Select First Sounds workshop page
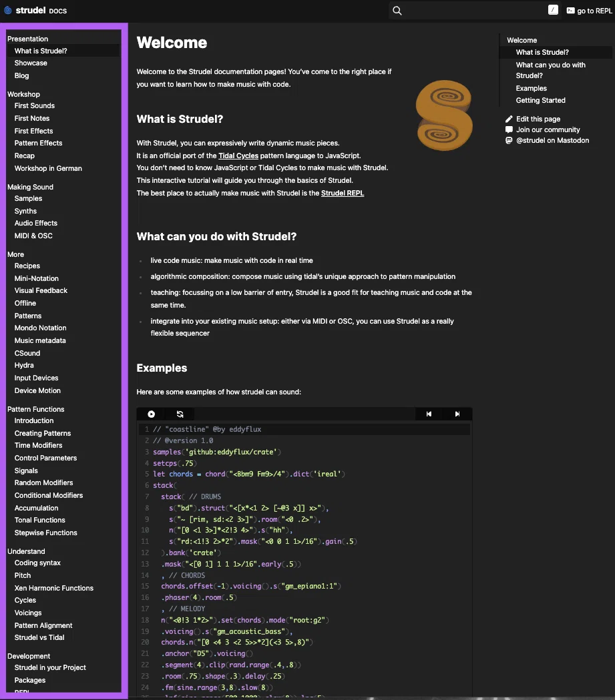Screen dimensions: 615x700 (35, 106)
